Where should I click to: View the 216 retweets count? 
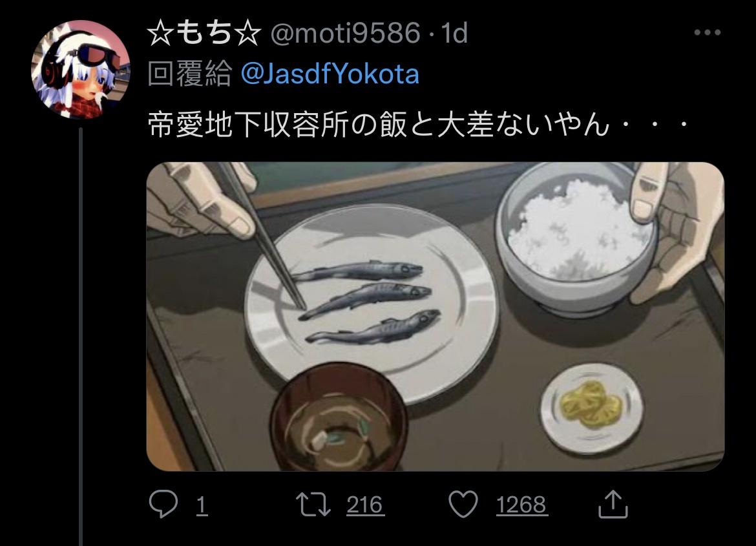364,505
